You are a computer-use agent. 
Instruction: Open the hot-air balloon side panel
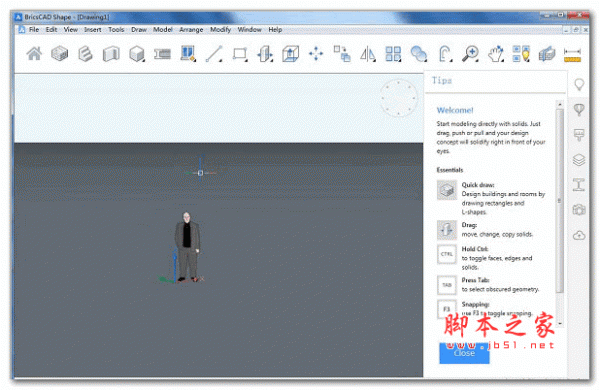coord(579,110)
